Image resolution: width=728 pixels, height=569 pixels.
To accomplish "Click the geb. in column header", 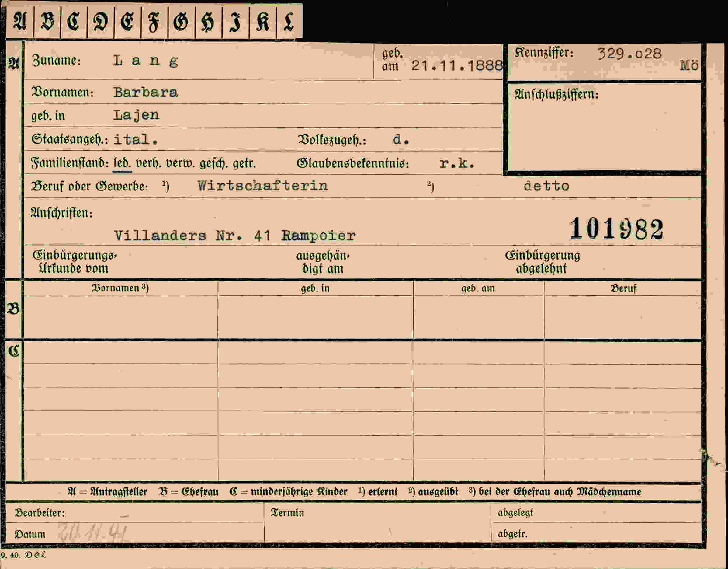I will [315, 288].
